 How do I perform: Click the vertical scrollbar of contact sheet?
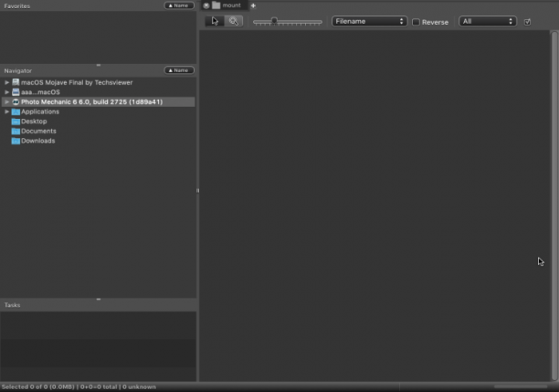554,206
